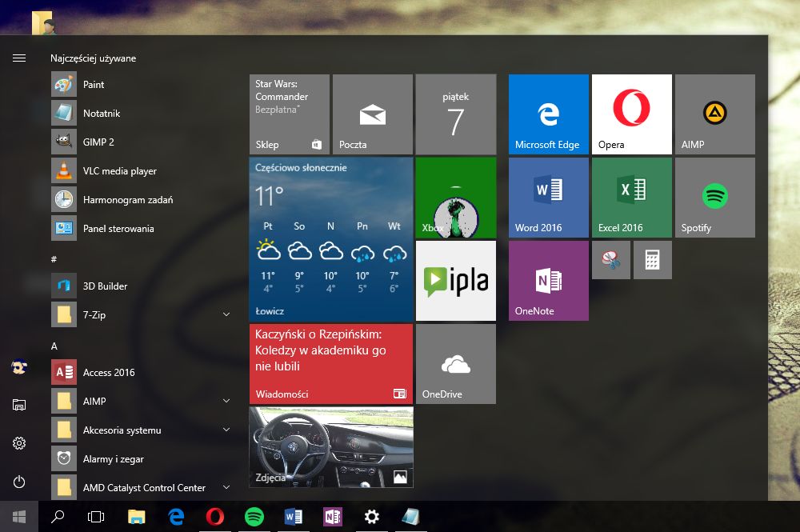The width and height of the screenshot is (800, 532).
Task: Open the OneNote tile
Action: coord(549,281)
